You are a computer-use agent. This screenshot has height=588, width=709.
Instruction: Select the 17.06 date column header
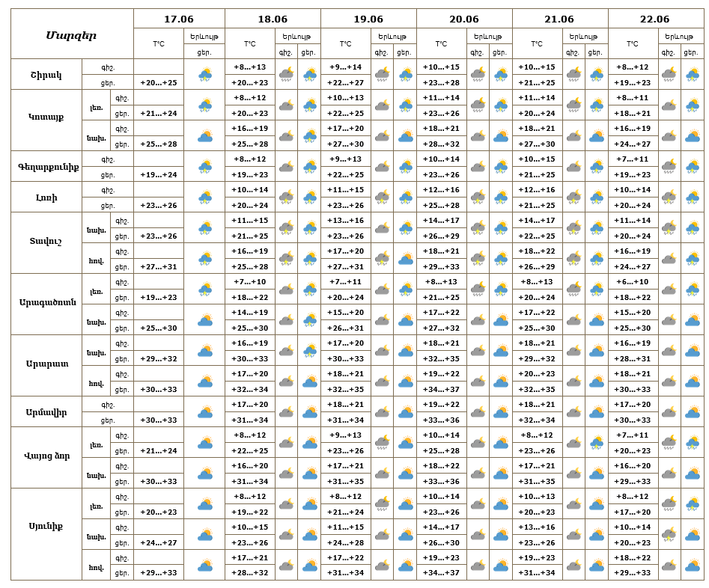(179, 19)
